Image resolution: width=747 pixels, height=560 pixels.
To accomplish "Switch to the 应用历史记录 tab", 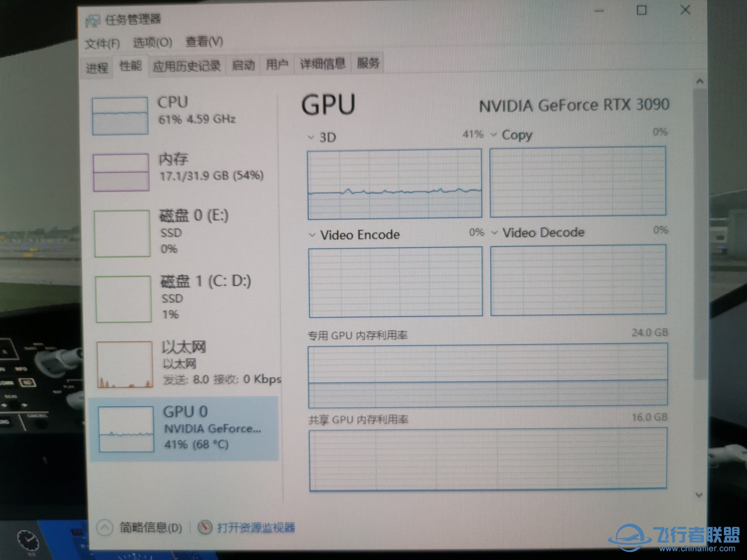I will pos(187,66).
